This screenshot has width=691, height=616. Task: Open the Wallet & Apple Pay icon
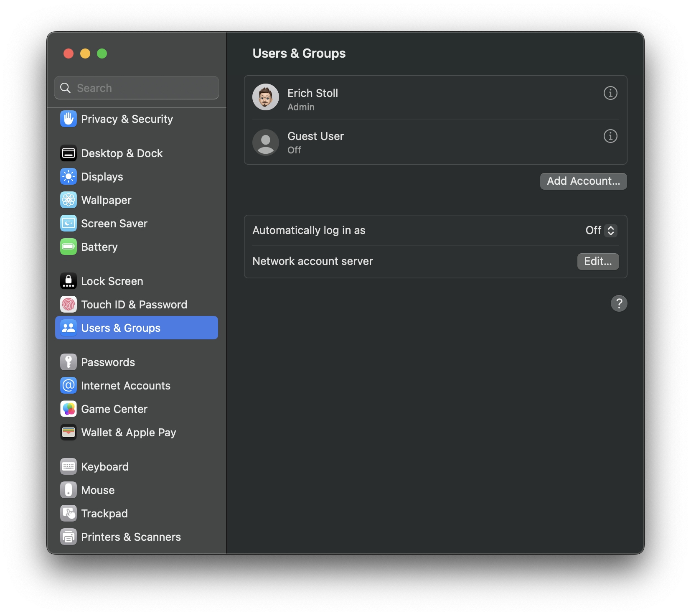[68, 432]
